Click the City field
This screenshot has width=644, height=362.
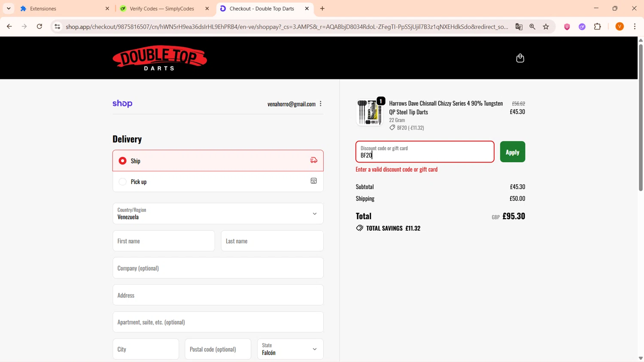(x=146, y=349)
